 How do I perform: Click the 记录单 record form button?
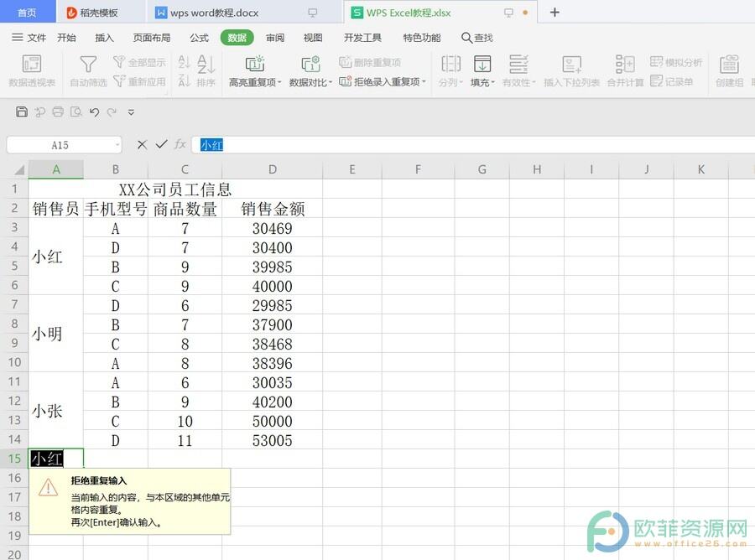671,82
